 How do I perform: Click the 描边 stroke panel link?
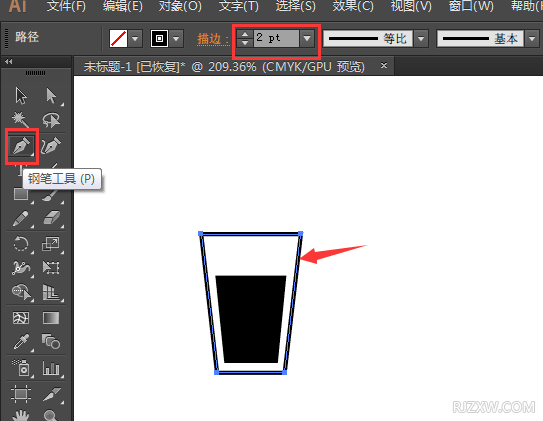(x=209, y=39)
